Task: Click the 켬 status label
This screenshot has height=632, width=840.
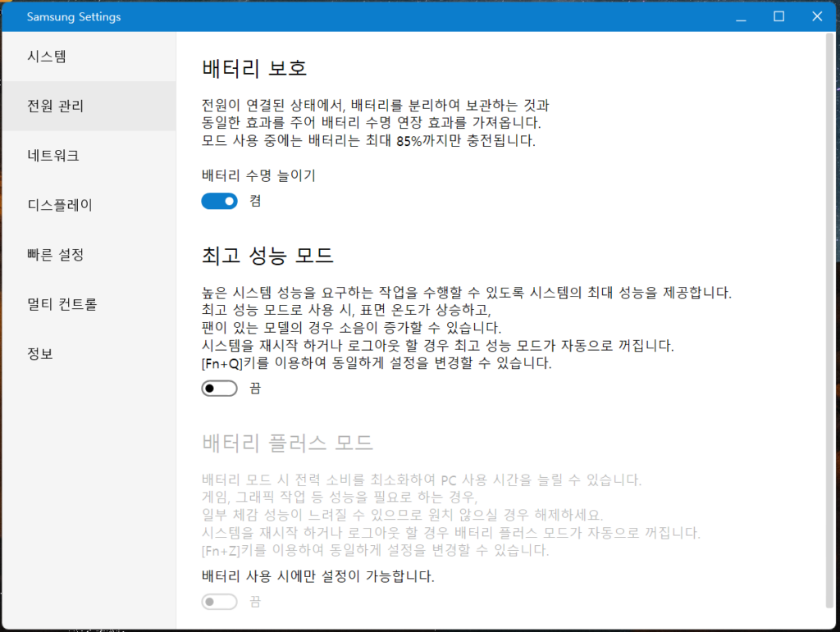Action: (x=255, y=201)
